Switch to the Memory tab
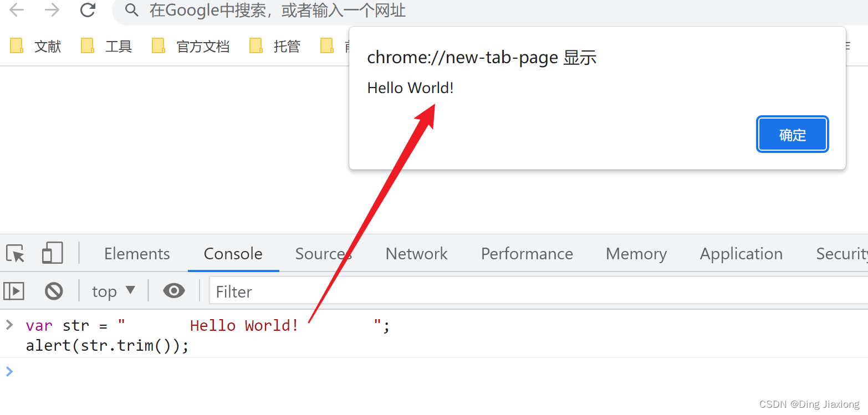Screen dimensions: 868x415 click(x=636, y=253)
